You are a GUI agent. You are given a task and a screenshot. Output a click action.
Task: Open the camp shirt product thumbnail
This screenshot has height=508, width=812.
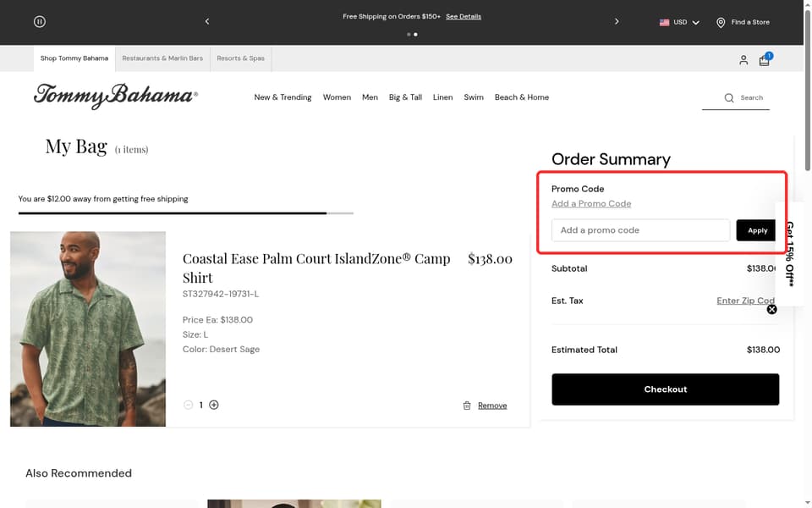pyautogui.click(x=88, y=329)
